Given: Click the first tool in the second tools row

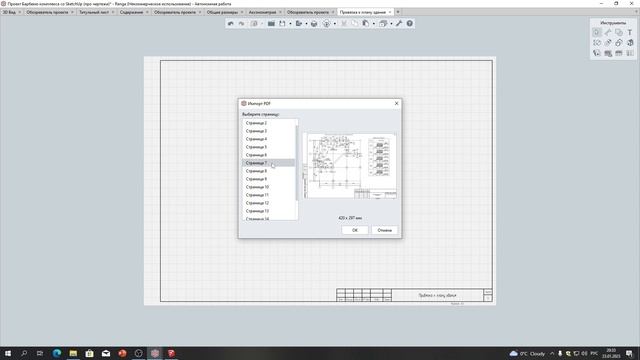Looking at the screenshot, I should 597,43.
